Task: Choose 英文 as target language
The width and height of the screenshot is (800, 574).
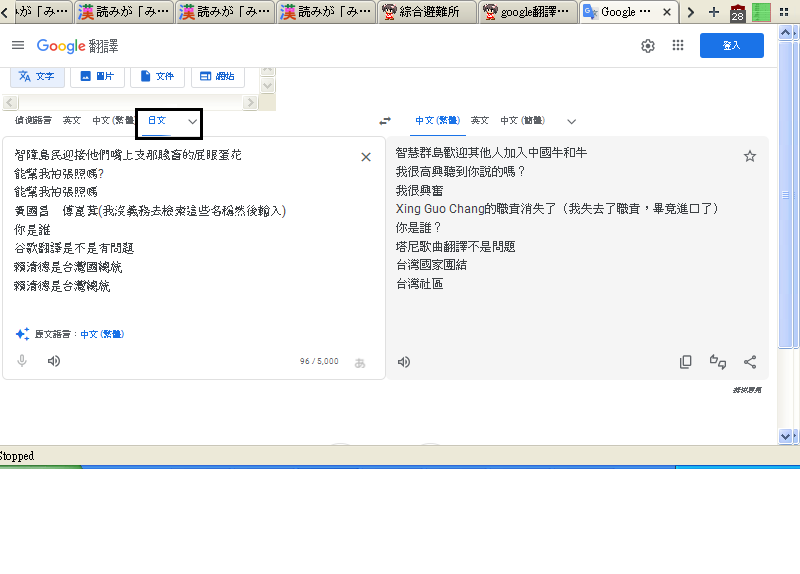Action: [480, 120]
